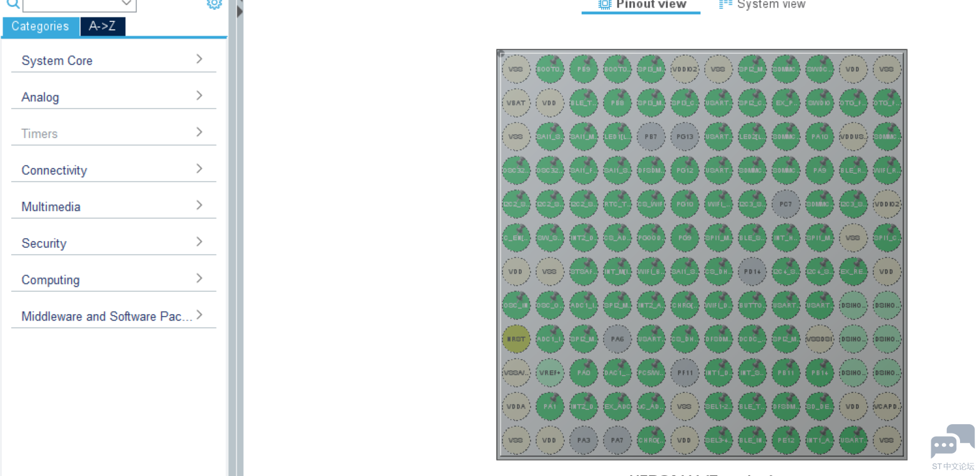Click the gray PF11 pin
This screenshot has height=476, width=980.
coord(685,373)
